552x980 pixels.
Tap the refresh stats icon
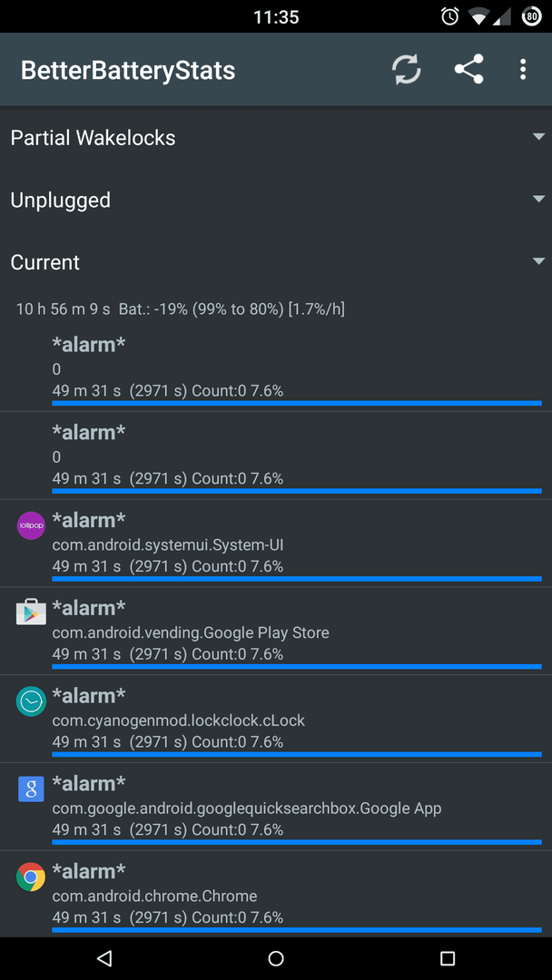coord(407,69)
